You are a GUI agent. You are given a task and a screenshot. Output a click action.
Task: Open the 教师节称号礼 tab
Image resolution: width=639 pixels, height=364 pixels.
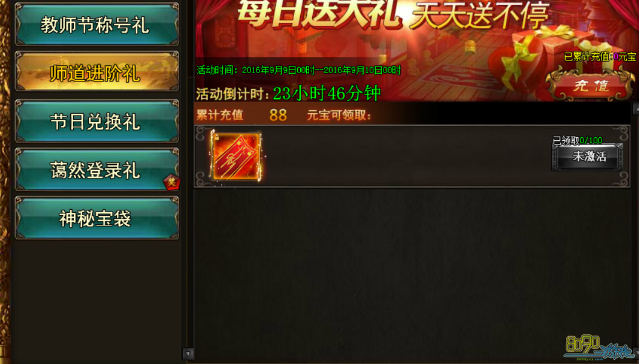pyautogui.click(x=97, y=24)
